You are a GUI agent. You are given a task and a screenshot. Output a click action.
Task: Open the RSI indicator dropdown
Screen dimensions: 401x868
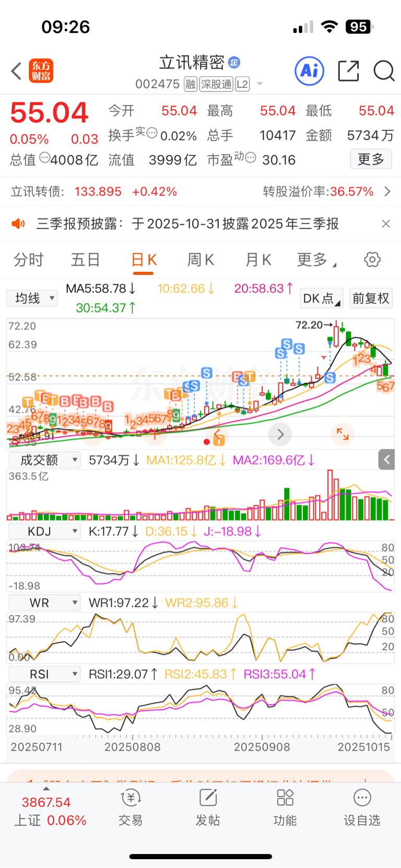tap(44, 674)
